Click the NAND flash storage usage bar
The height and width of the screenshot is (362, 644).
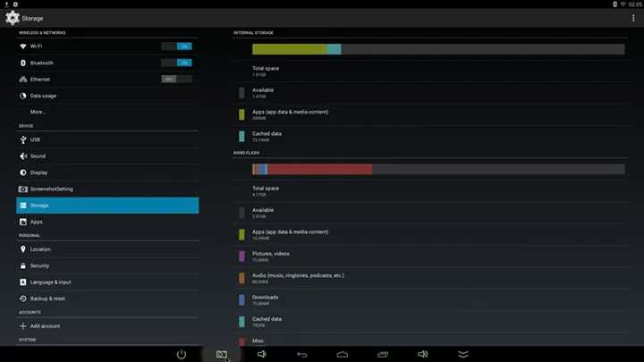438,169
